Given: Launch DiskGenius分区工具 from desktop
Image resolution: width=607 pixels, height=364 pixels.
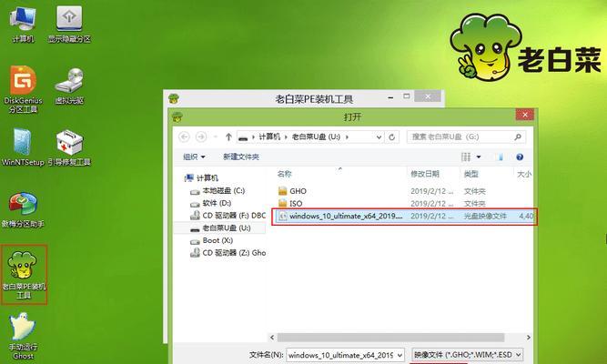Looking at the screenshot, I should tap(23, 89).
